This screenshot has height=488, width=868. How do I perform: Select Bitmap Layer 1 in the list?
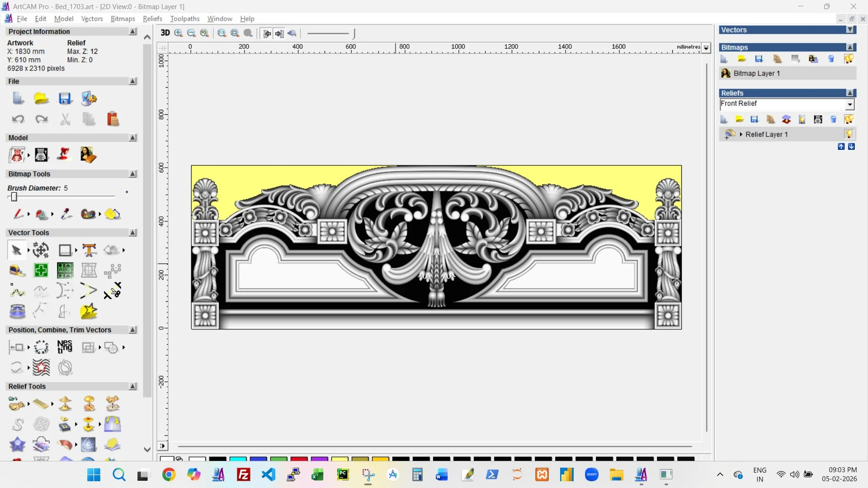pyautogui.click(x=756, y=73)
